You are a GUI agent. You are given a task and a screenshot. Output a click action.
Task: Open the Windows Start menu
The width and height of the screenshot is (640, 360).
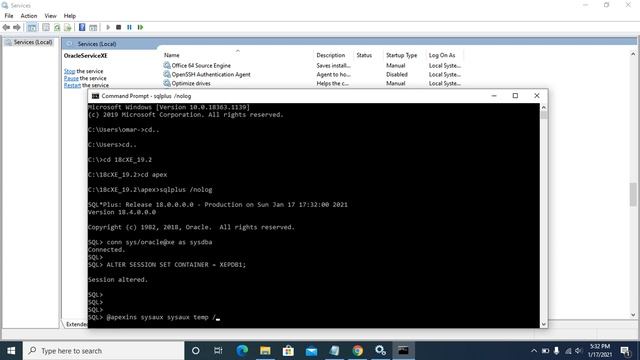11,351
